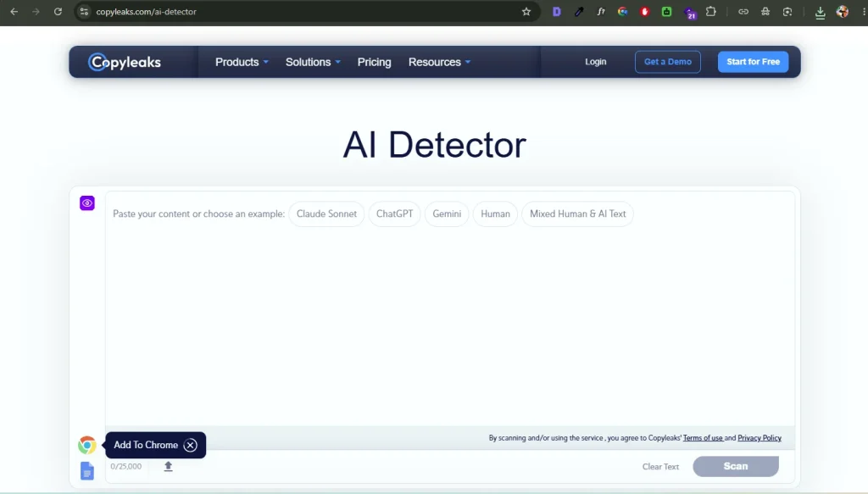Dismiss the Add To Chrome tooltip

(190, 445)
